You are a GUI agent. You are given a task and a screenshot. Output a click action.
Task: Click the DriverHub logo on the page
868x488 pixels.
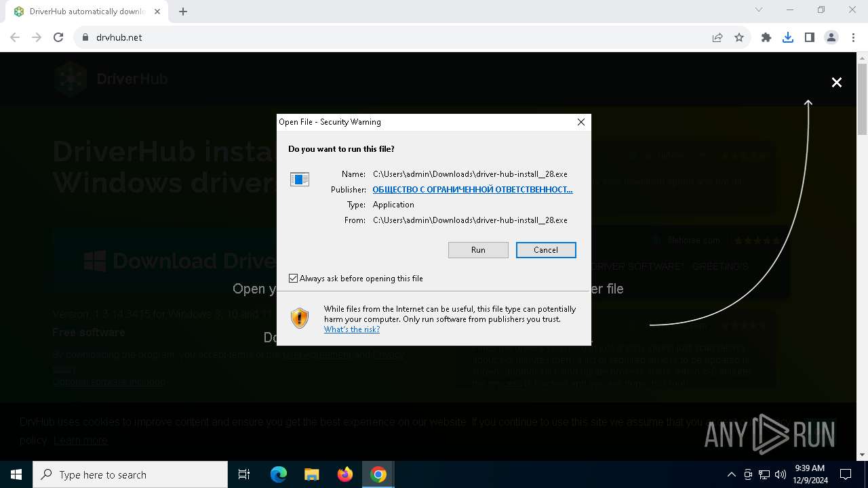pos(111,79)
